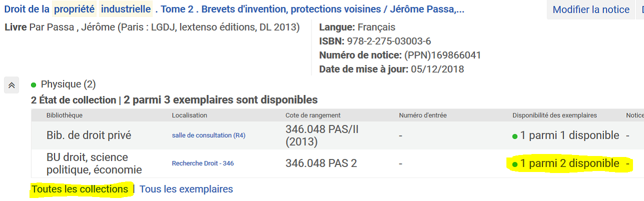Sort by Bibliothèque column header

click(64, 115)
